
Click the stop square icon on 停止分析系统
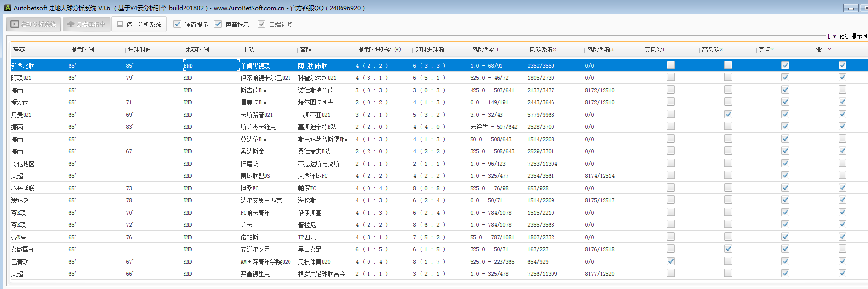[120, 24]
